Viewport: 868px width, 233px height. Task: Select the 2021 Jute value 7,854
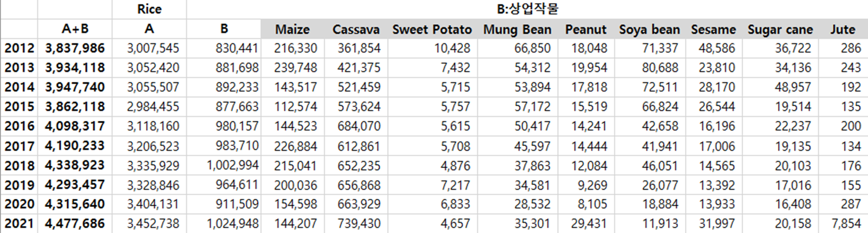point(843,224)
